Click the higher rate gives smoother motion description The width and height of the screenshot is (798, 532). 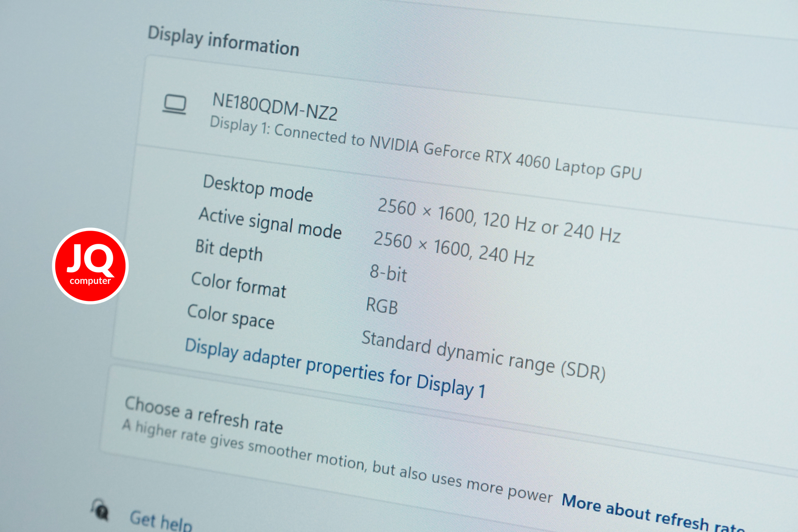(x=338, y=461)
